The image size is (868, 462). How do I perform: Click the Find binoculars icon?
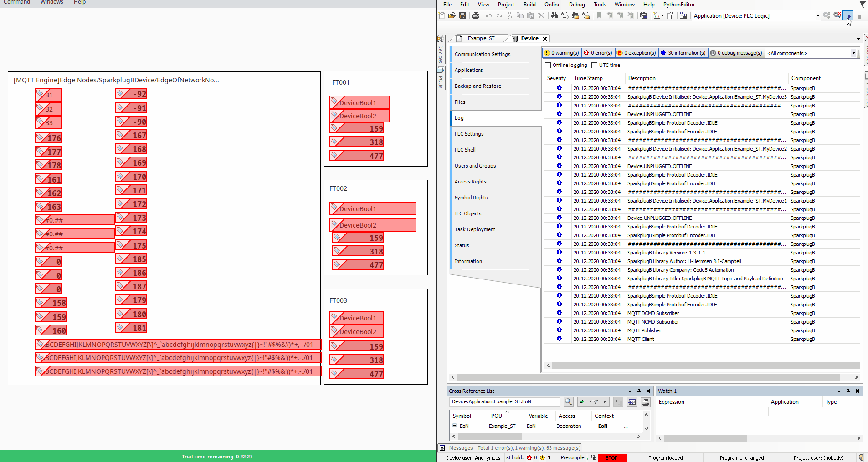coord(554,16)
